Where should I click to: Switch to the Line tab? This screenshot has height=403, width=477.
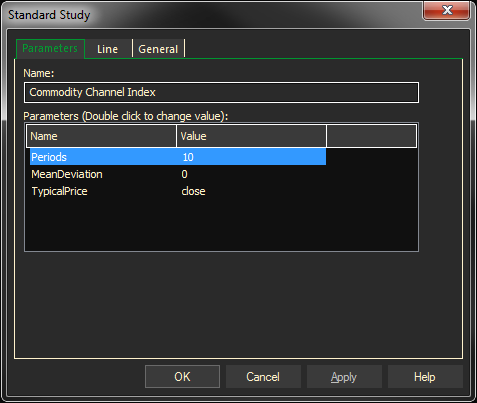pos(108,49)
